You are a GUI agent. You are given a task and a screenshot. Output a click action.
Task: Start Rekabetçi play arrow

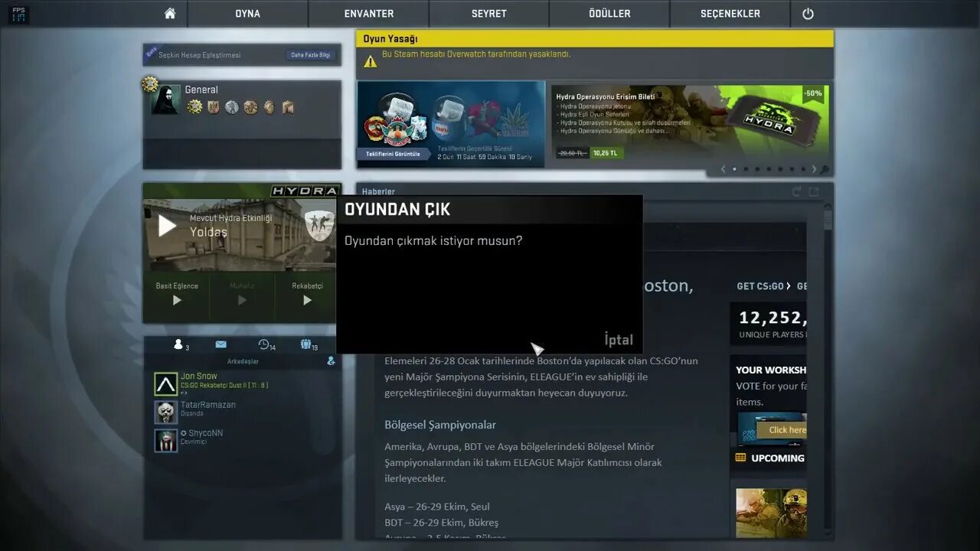[x=307, y=300]
